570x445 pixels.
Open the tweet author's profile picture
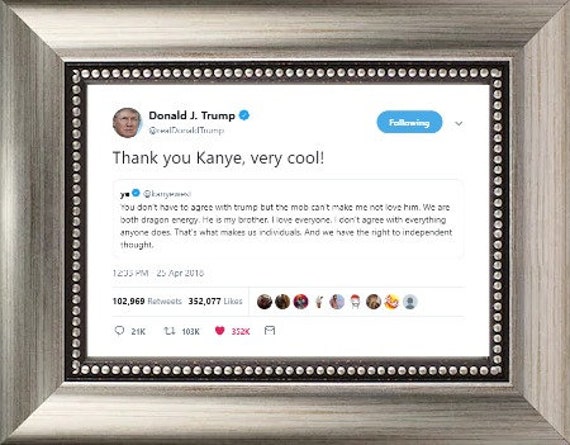click(x=127, y=123)
